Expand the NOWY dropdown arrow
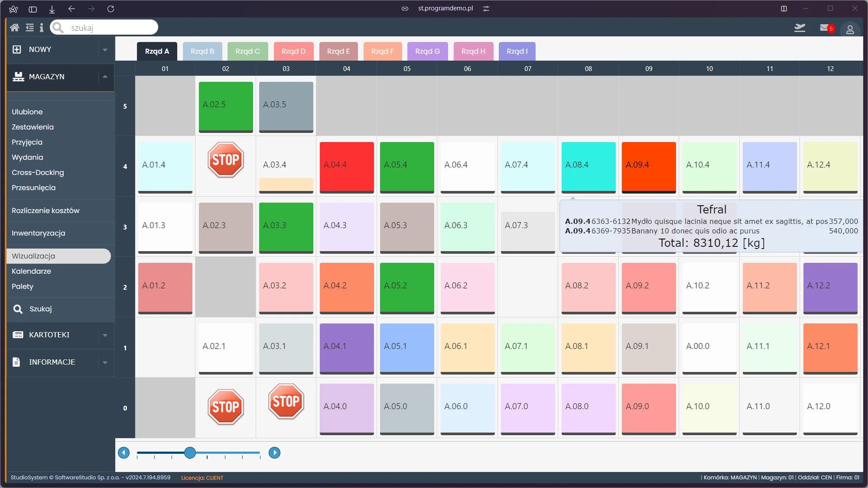This screenshot has height=488, width=868. pyautogui.click(x=105, y=50)
